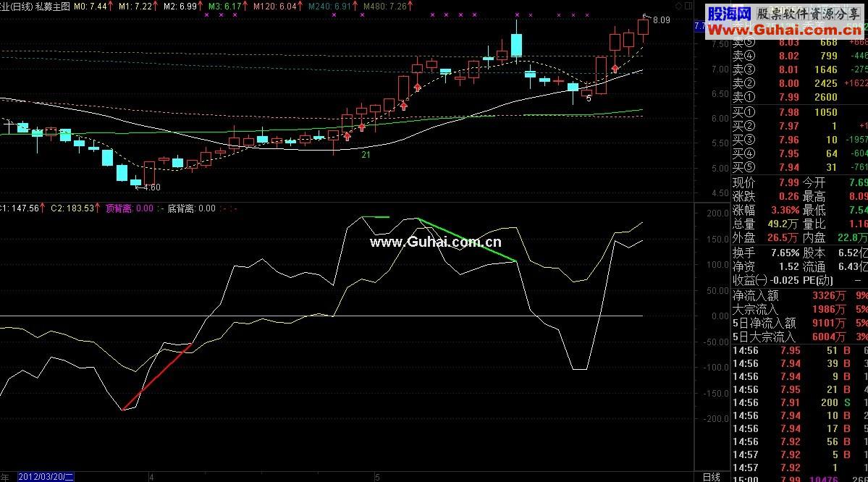This screenshot has height=482, width=868.
Task: Click the 5日大宗流入 6004万 row
Action: pos(799,337)
